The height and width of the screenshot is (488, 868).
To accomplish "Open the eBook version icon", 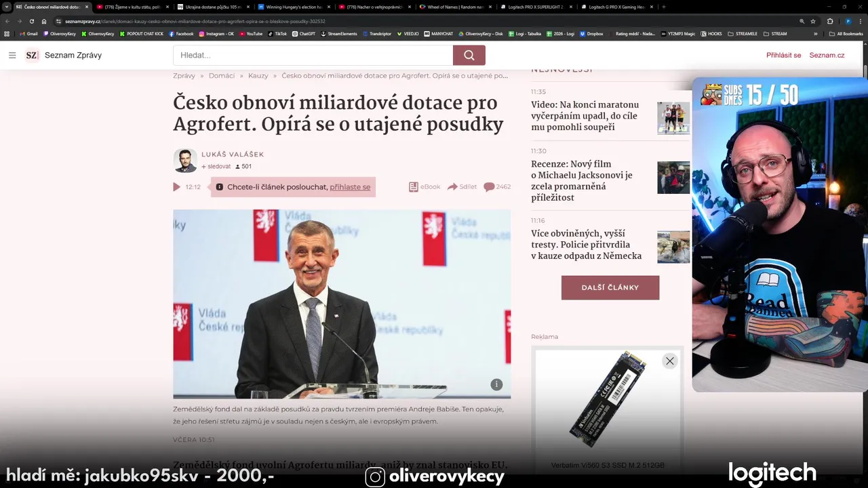I will click(x=425, y=186).
